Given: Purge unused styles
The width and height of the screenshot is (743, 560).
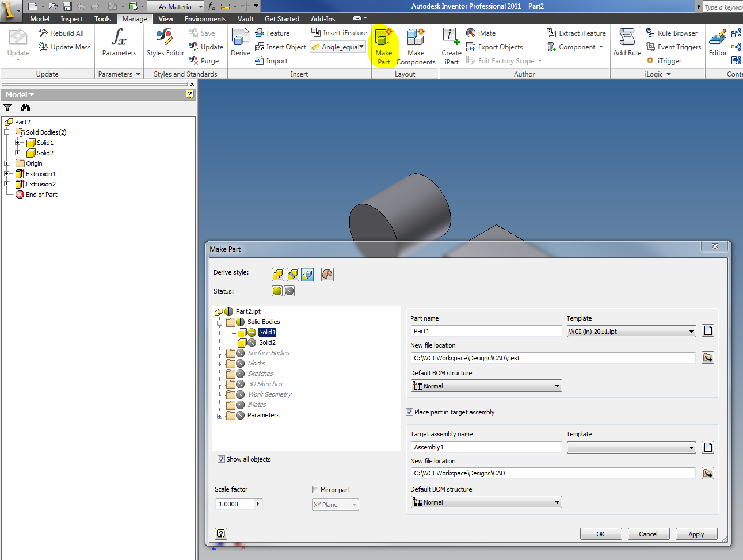Looking at the screenshot, I should point(204,60).
